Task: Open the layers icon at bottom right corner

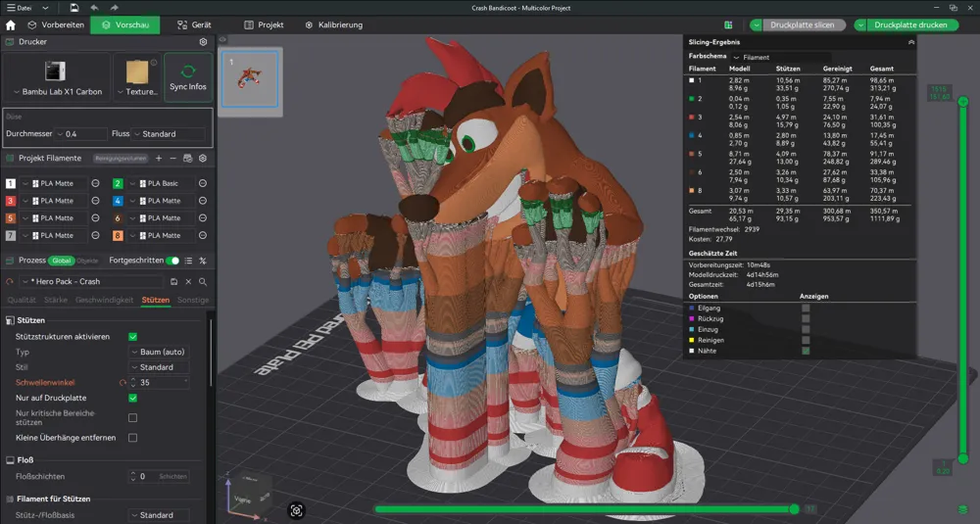Action: coord(963,509)
